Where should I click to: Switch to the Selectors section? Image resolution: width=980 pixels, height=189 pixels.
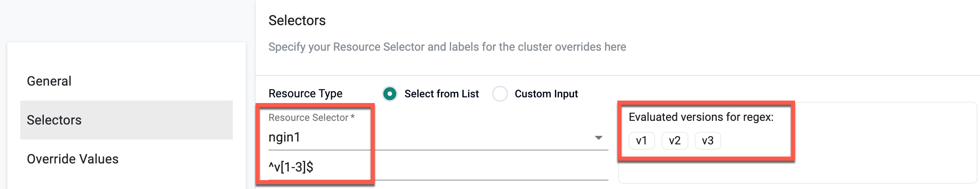54,120
